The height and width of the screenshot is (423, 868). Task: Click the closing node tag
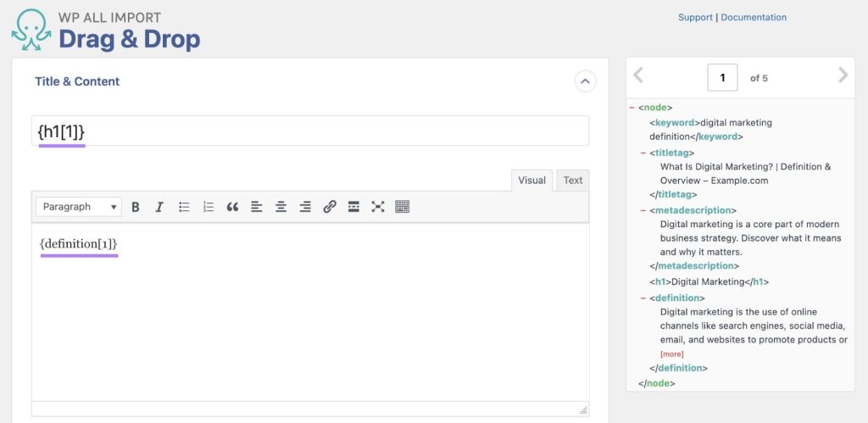pos(657,383)
